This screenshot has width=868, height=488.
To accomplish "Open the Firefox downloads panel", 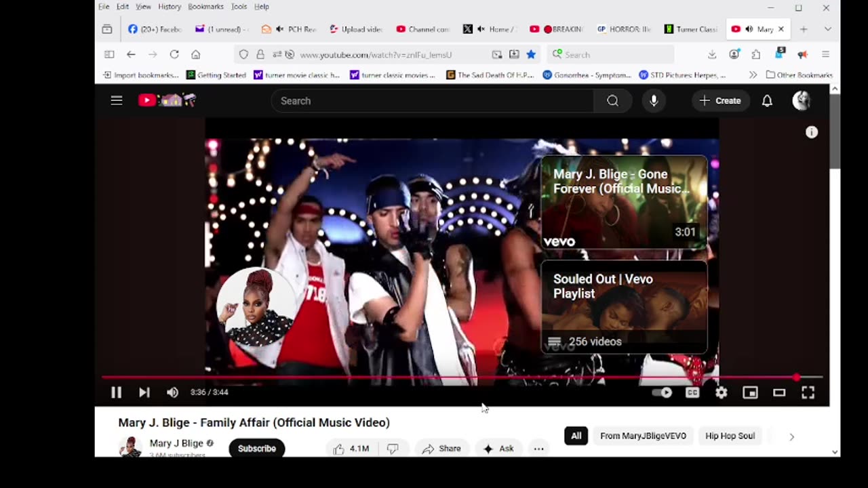I will point(712,54).
